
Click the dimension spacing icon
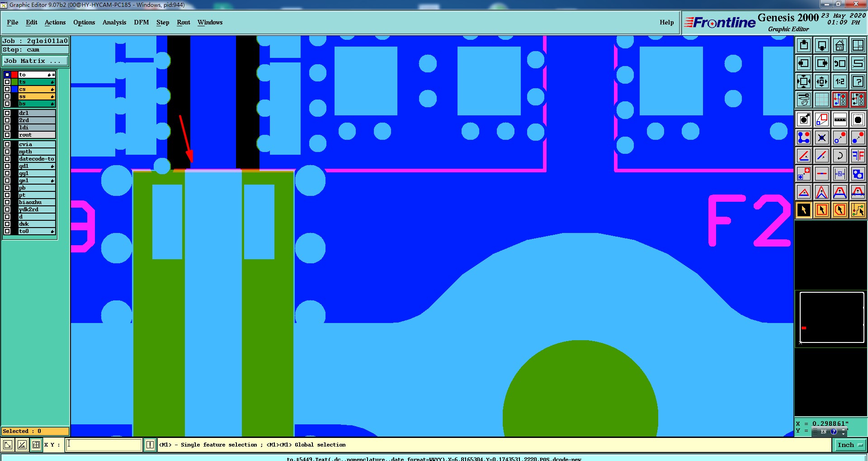(x=840, y=174)
